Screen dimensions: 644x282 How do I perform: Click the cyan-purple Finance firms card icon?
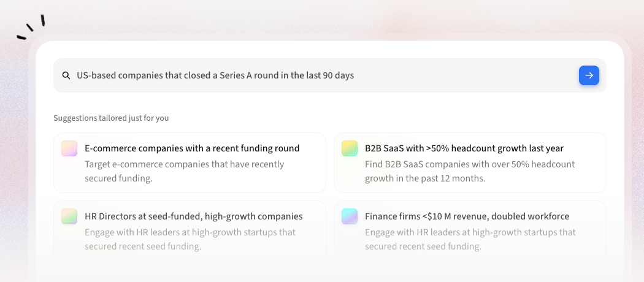[x=350, y=216]
